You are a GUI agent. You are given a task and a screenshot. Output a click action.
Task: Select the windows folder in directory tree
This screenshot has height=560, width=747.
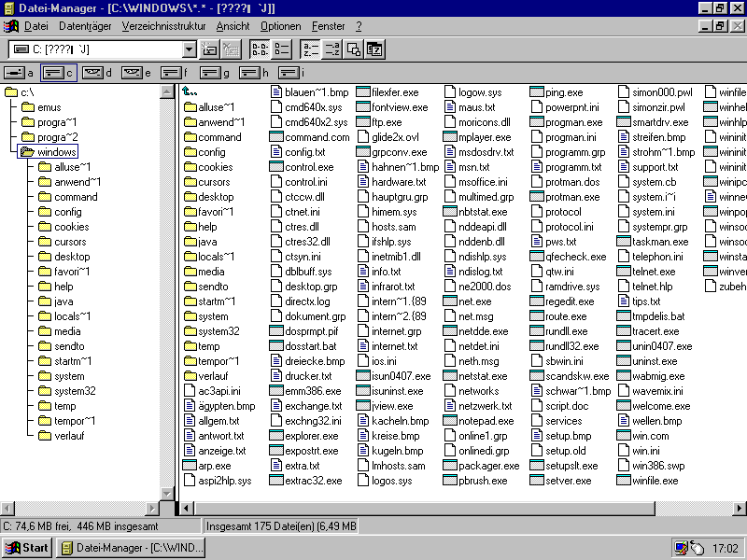tap(48, 152)
